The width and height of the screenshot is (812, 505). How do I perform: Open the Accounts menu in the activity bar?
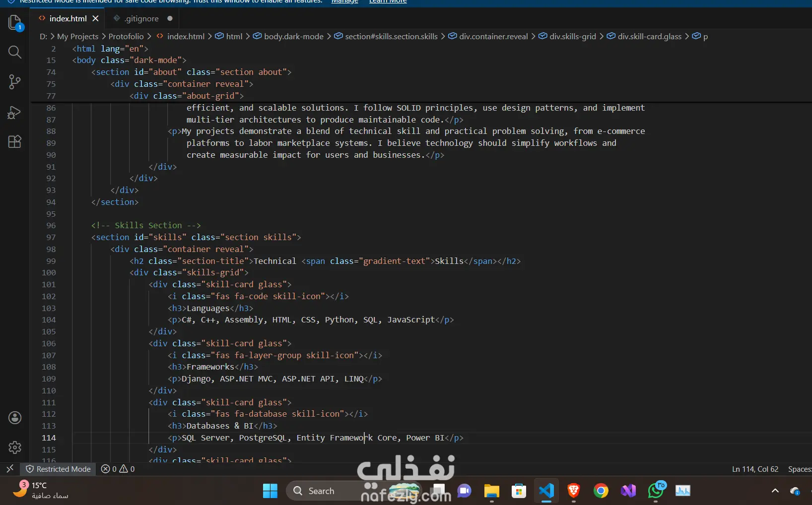click(x=15, y=418)
